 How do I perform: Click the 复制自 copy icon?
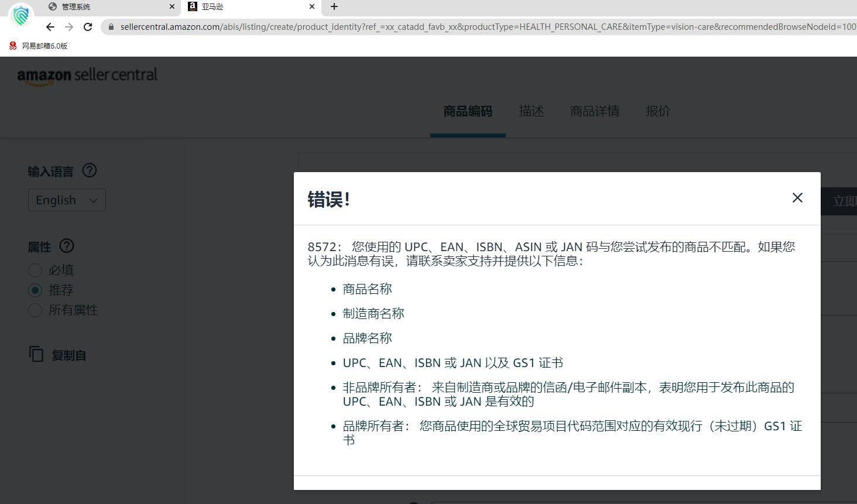[x=36, y=354]
